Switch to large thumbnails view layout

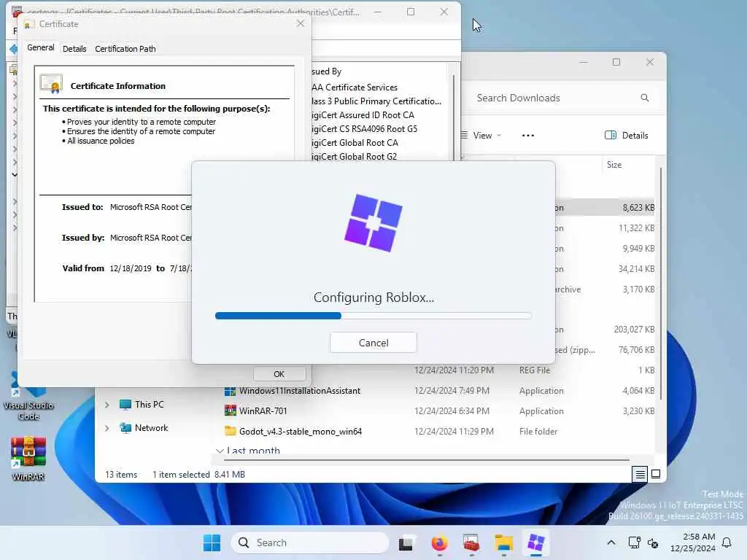(x=656, y=474)
